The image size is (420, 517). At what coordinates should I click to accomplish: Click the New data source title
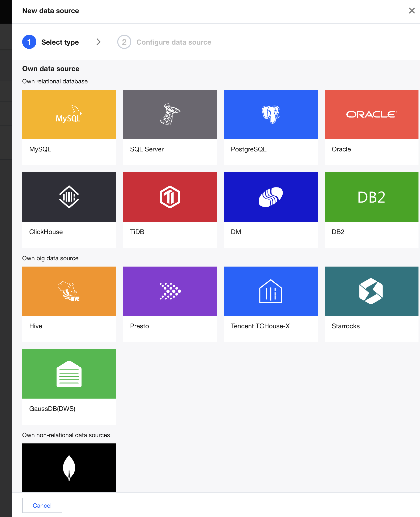pyautogui.click(x=51, y=11)
